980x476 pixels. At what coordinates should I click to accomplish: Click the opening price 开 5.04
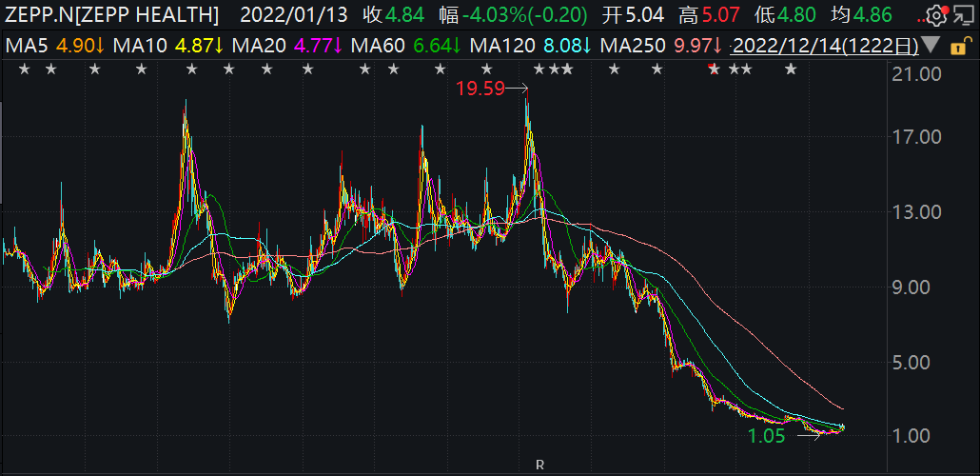pyautogui.click(x=633, y=15)
